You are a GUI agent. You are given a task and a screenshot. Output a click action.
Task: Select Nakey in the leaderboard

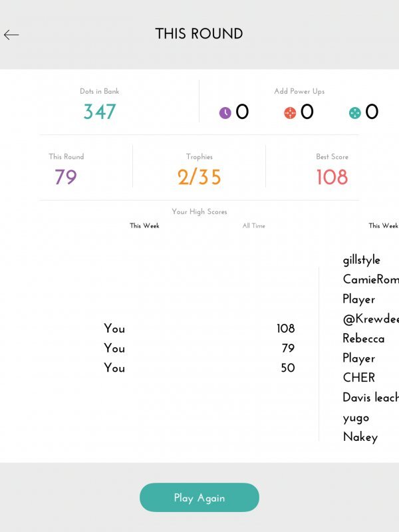point(360,437)
